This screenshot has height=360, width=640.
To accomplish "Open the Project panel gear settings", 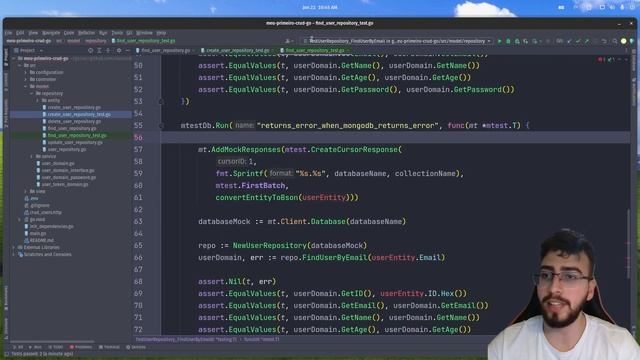I will click(119, 50).
